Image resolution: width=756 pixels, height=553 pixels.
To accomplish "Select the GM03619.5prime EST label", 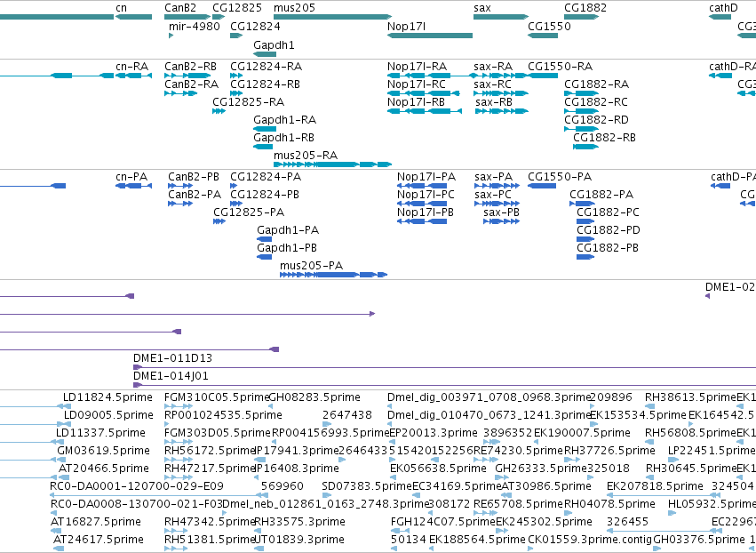I will (x=104, y=451).
